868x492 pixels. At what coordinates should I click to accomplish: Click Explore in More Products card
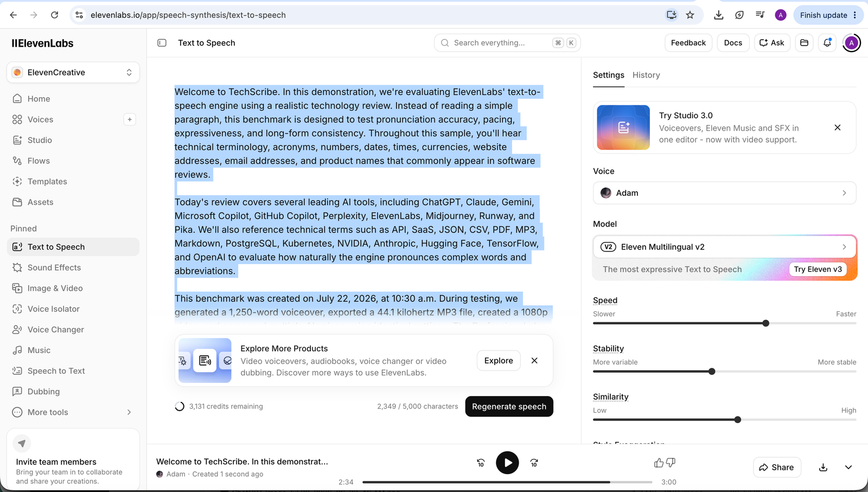(499, 361)
